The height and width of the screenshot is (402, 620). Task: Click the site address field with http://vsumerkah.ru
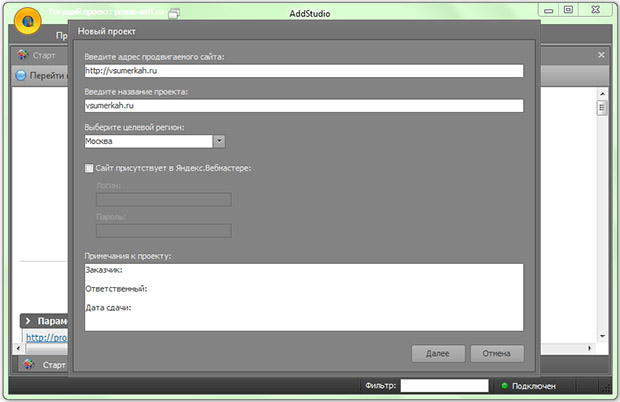[x=304, y=71]
